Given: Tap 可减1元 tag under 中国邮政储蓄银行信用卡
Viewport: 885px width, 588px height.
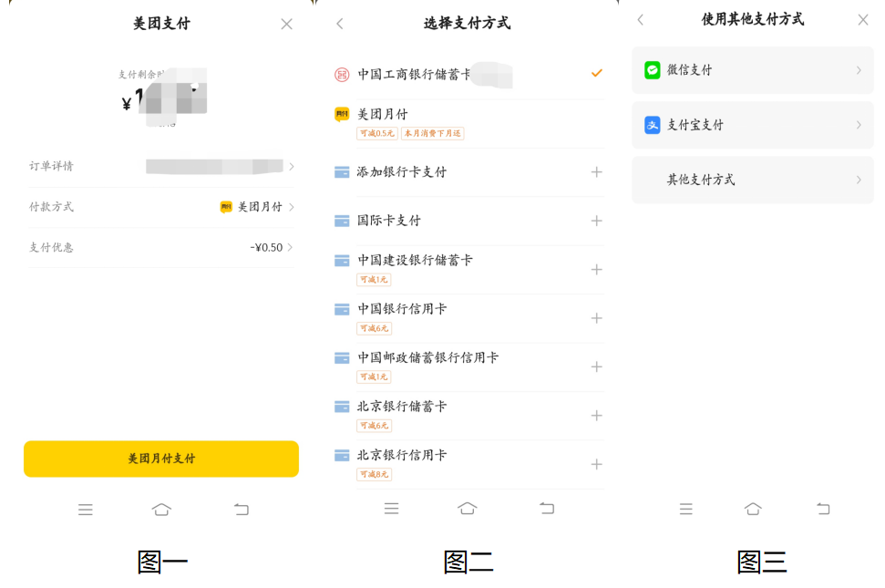Looking at the screenshot, I should click(375, 377).
